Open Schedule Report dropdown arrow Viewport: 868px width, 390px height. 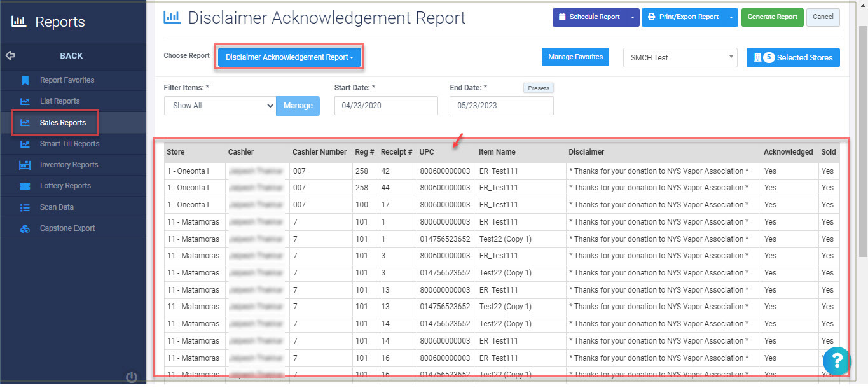[632, 17]
